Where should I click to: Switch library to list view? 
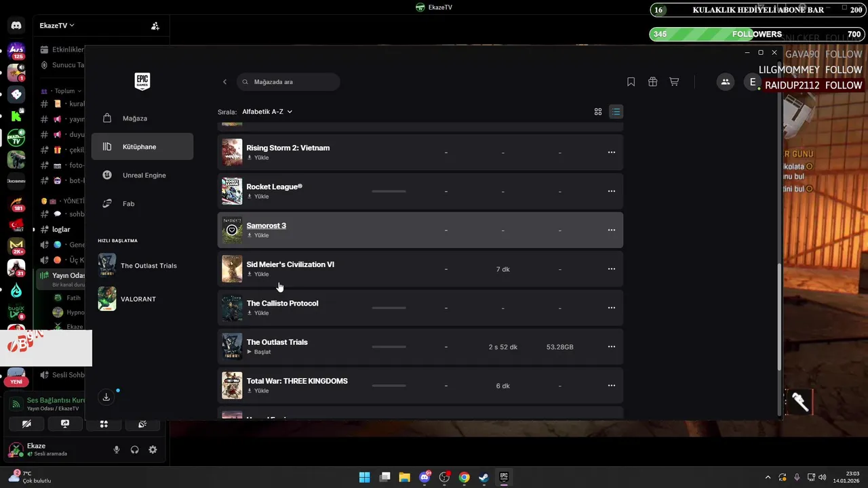616,112
